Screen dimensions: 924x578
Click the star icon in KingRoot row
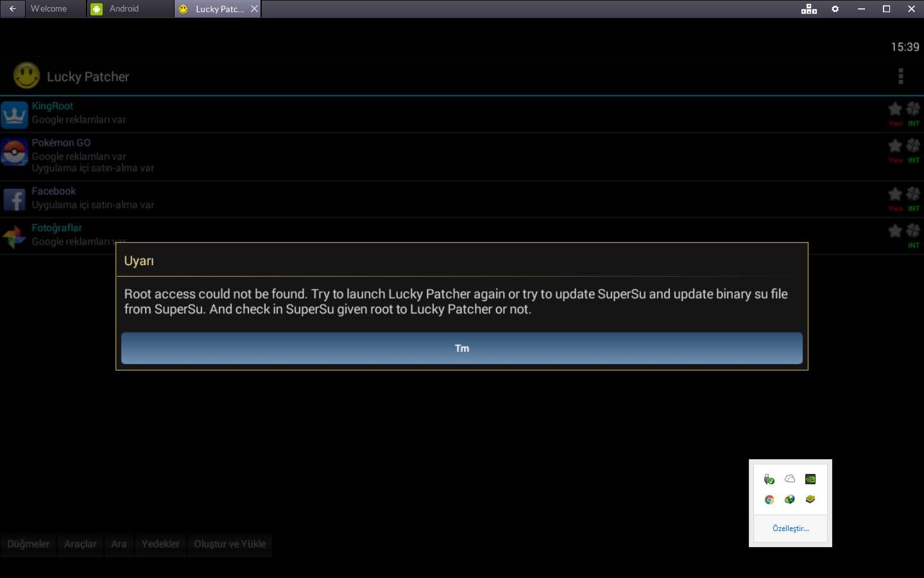click(895, 109)
